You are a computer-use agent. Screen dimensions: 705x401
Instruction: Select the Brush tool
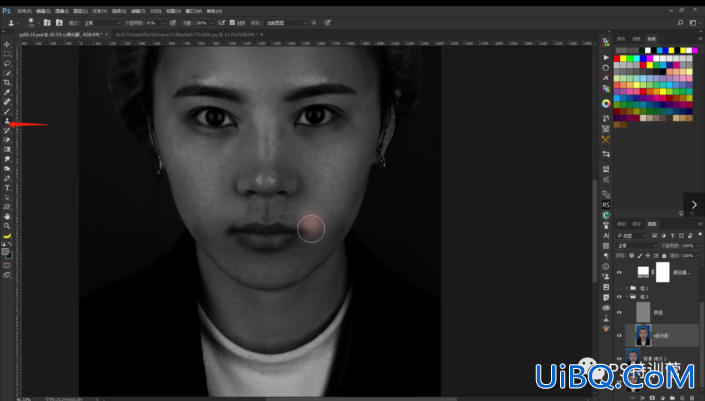[7, 111]
